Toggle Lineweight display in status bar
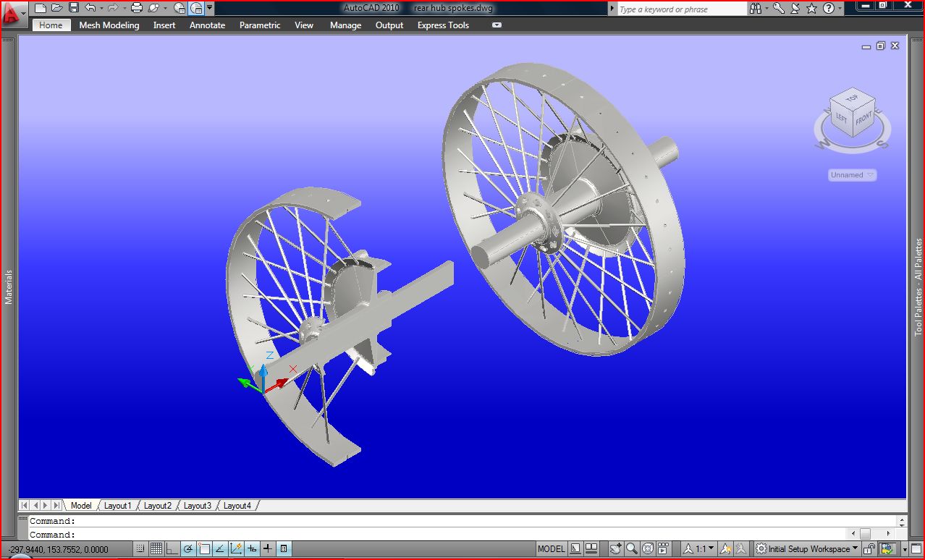925x560 pixels. [267, 549]
